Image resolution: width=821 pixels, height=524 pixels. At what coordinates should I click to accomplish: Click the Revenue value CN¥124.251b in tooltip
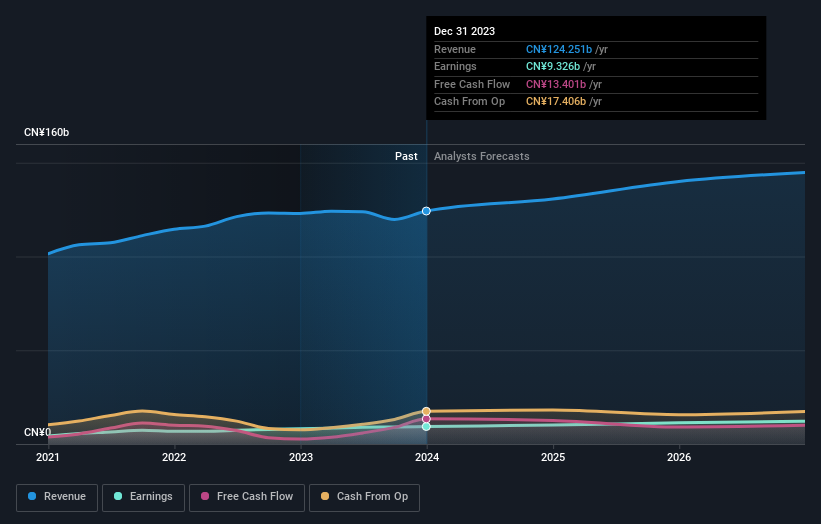pos(559,50)
